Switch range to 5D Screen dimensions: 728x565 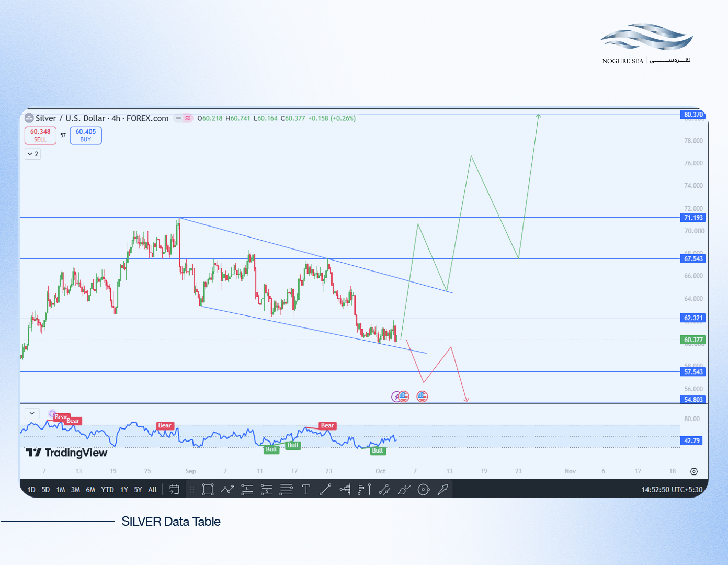click(45, 490)
